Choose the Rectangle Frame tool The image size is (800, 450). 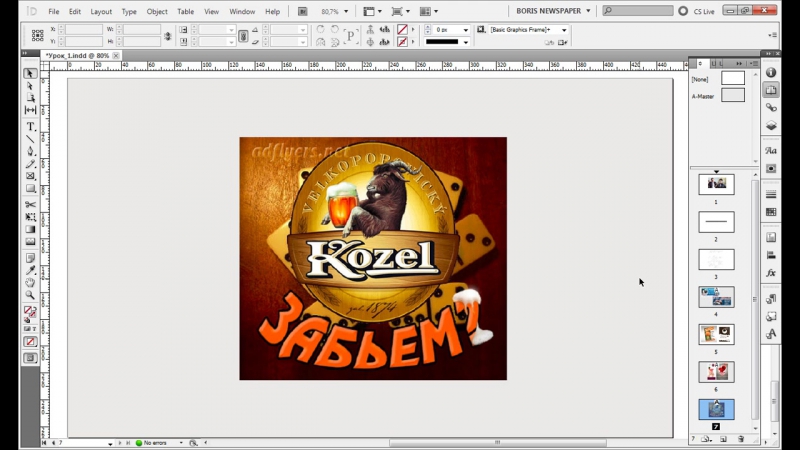(30, 176)
